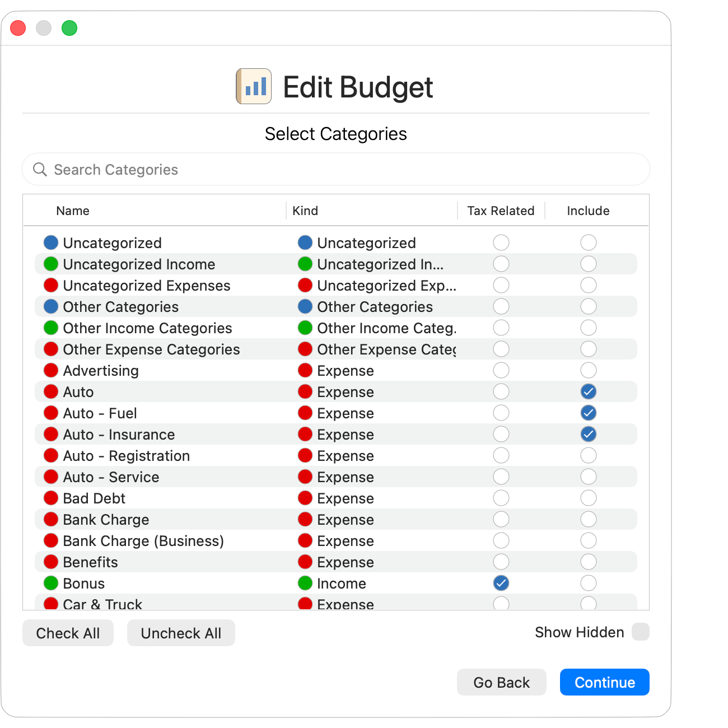Click Go Back
Image resolution: width=728 pixels, height=728 pixels.
(x=501, y=682)
